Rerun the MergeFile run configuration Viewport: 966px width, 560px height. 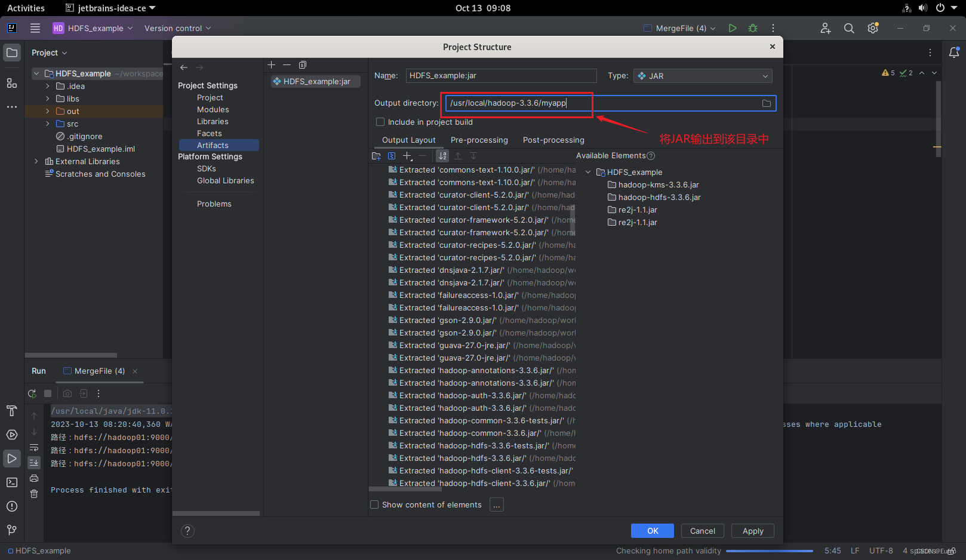tap(32, 393)
